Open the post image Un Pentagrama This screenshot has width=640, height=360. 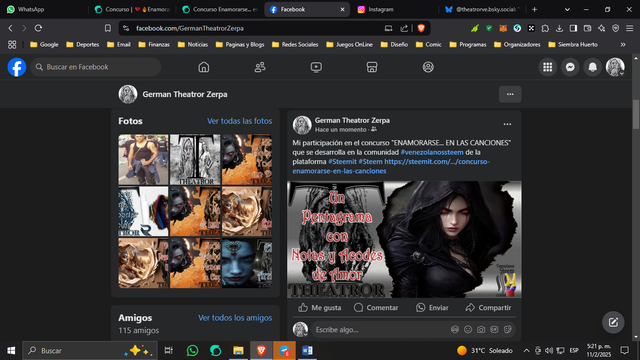click(404, 239)
